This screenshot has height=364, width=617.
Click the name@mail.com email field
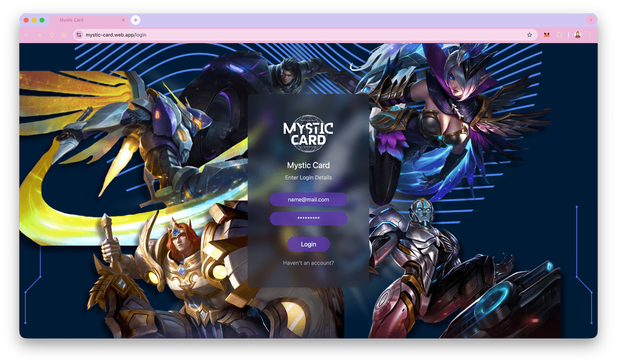[308, 199]
